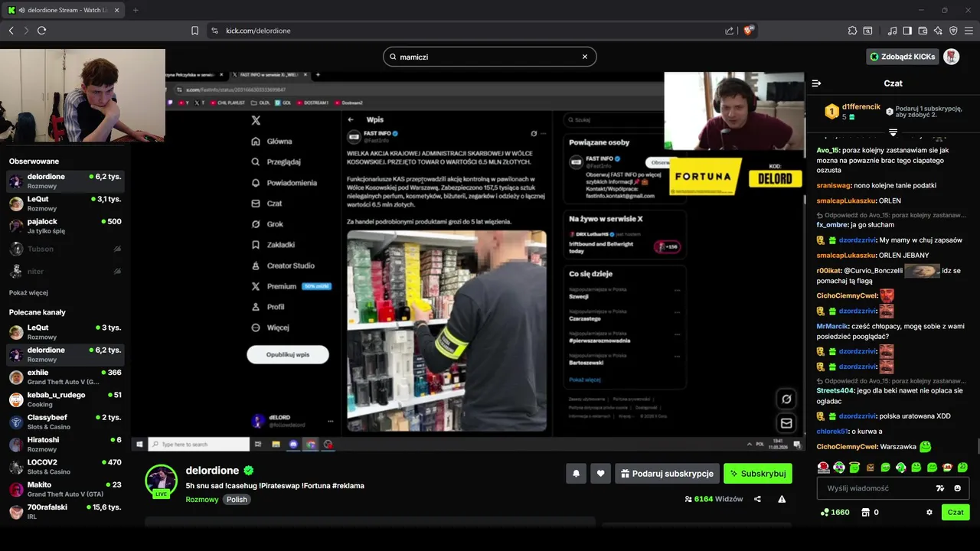Open the chat text formatting icon
Viewport: 980px width, 551px height.
coord(940,488)
